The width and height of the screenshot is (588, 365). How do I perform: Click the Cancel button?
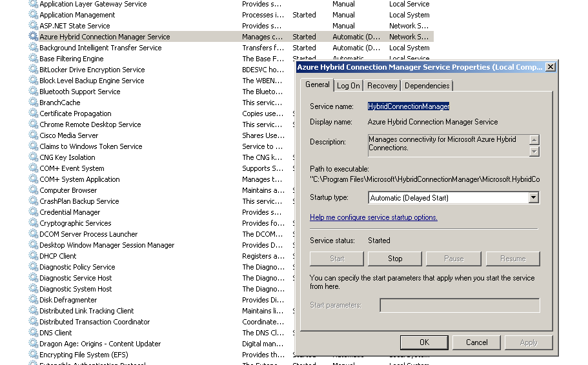point(476,342)
